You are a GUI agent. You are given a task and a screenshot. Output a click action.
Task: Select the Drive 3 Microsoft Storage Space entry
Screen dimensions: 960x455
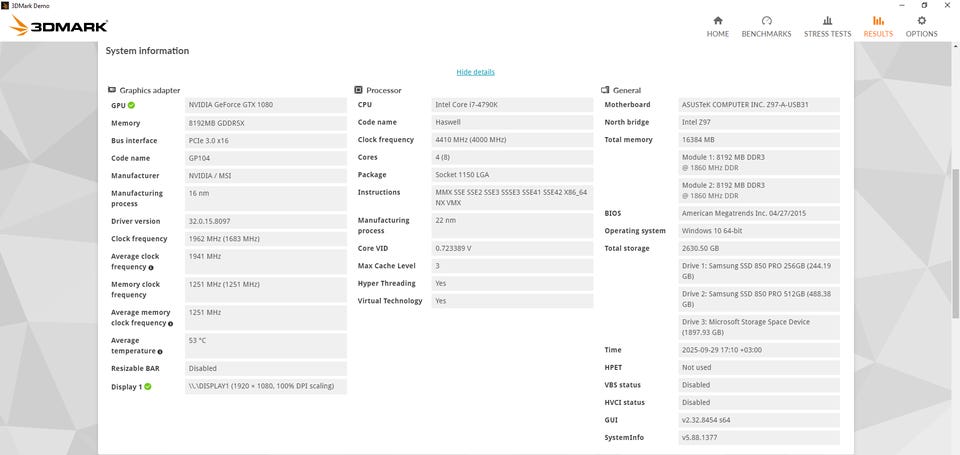pos(759,327)
